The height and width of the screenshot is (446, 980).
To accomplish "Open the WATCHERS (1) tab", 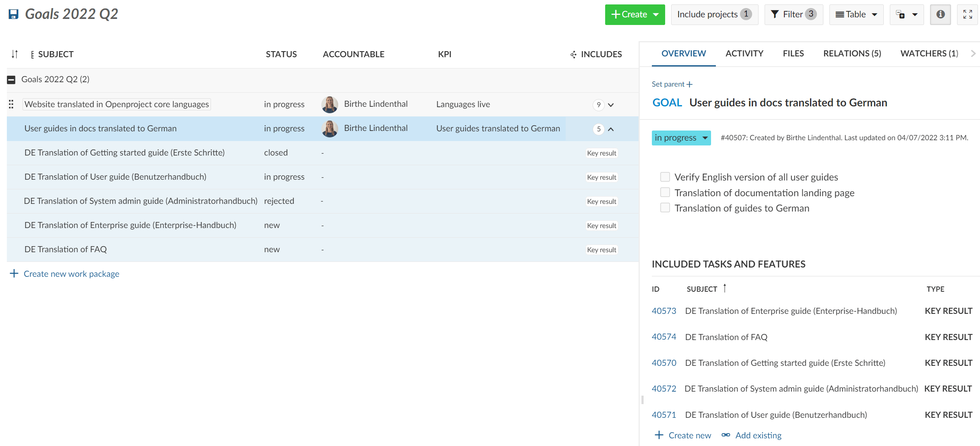I will click(x=929, y=54).
